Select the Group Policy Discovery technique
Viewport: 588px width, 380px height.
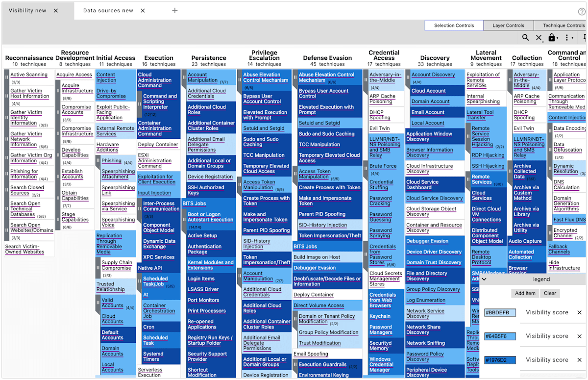tap(435, 289)
